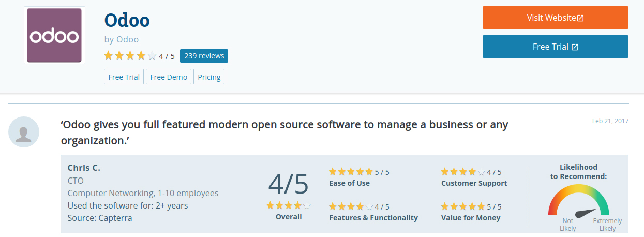Click the Customer Support label
644x237 pixels.
point(474,183)
